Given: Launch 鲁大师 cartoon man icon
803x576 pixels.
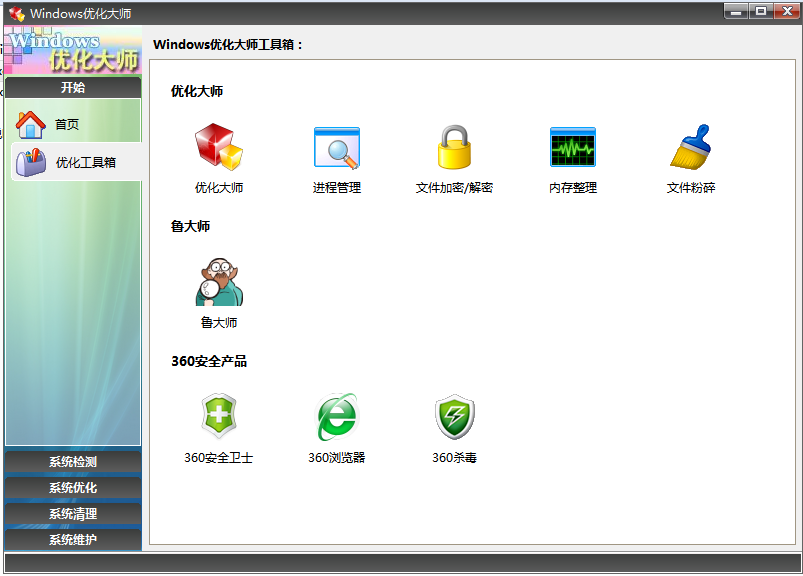Looking at the screenshot, I should click(219, 282).
